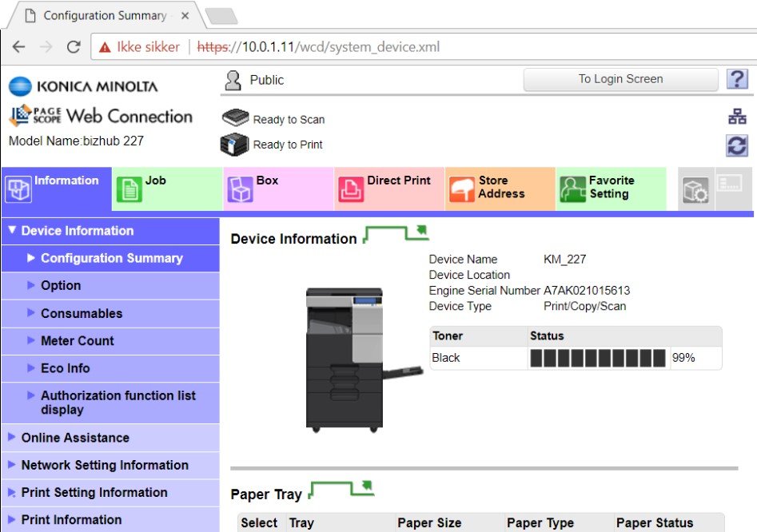757x532 pixels.
Task: Switch to the Box tab
Action: coord(277,189)
